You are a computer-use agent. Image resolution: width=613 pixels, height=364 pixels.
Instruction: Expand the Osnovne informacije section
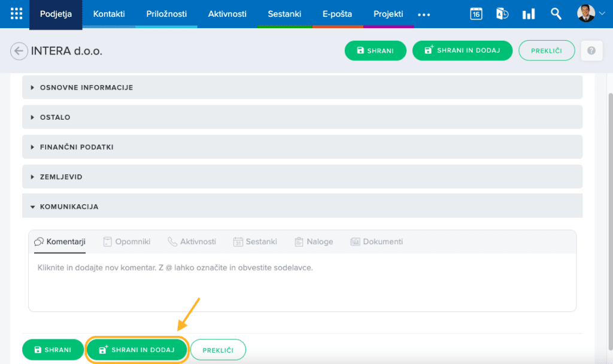click(87, 87)
